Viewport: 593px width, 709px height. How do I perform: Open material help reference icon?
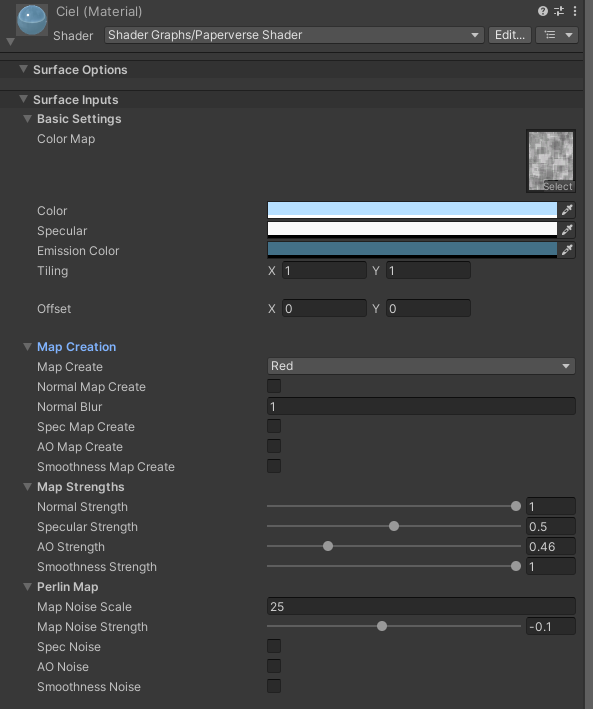[543, 11]
